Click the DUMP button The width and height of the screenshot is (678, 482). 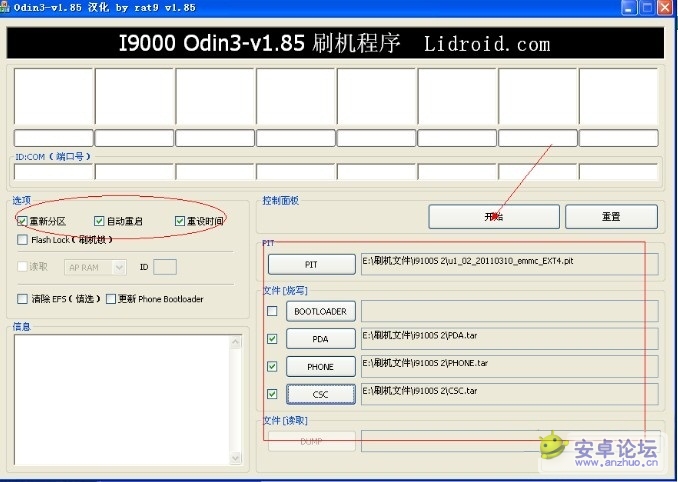[x=312, y=441]
